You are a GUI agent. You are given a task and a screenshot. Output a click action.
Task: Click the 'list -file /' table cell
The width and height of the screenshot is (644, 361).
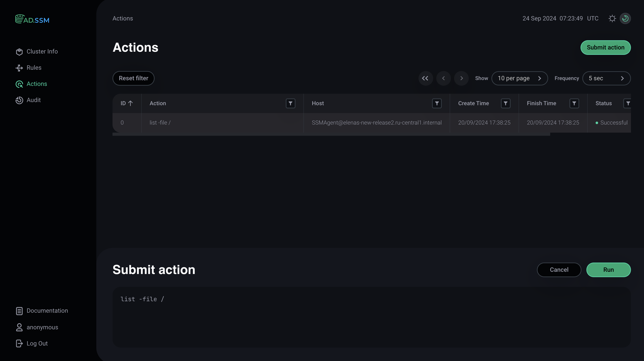[222, 123]
